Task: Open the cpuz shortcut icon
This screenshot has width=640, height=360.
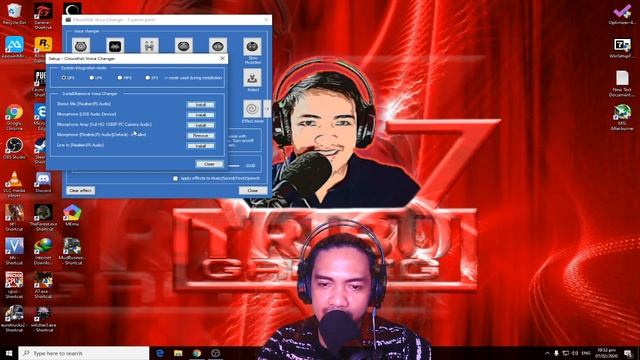Action: [x=14, y=285]
